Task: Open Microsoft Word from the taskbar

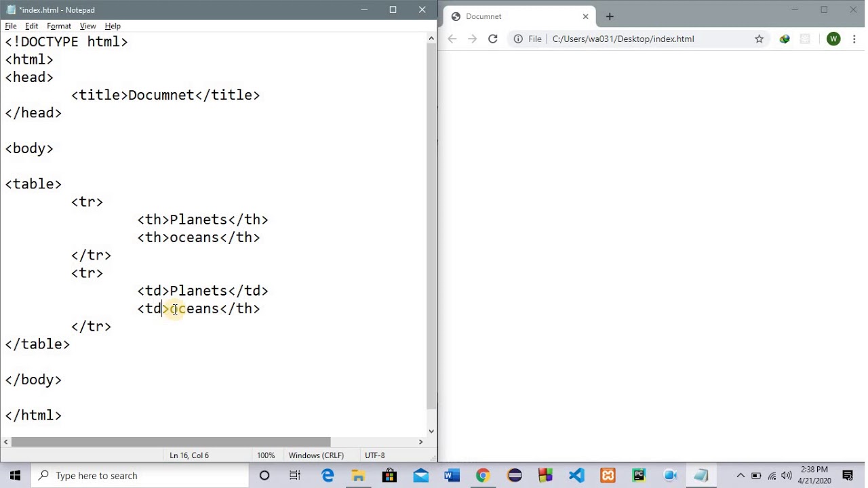Action: pos(452,476)
